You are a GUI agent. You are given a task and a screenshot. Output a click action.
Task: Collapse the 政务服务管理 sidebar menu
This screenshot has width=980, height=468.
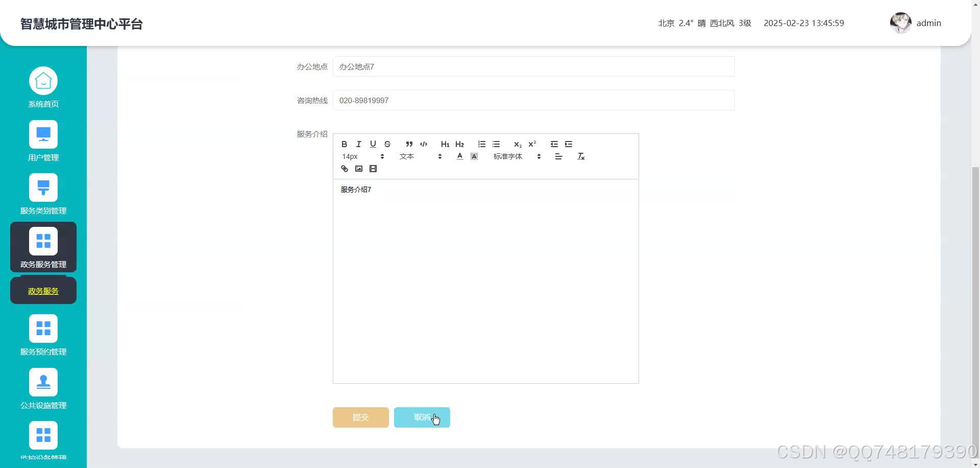(43, 247)
